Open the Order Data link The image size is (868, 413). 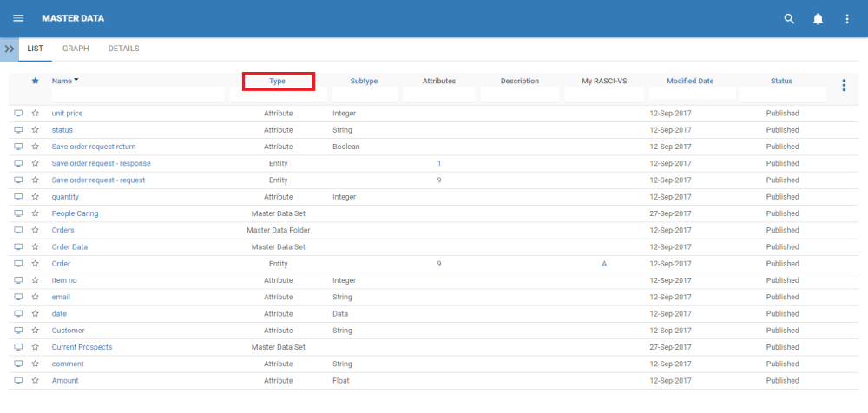click(x=69, y=247)
